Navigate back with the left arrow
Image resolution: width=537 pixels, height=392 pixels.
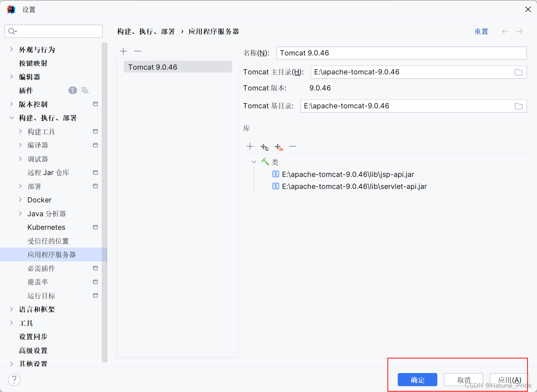click(505, 31)
